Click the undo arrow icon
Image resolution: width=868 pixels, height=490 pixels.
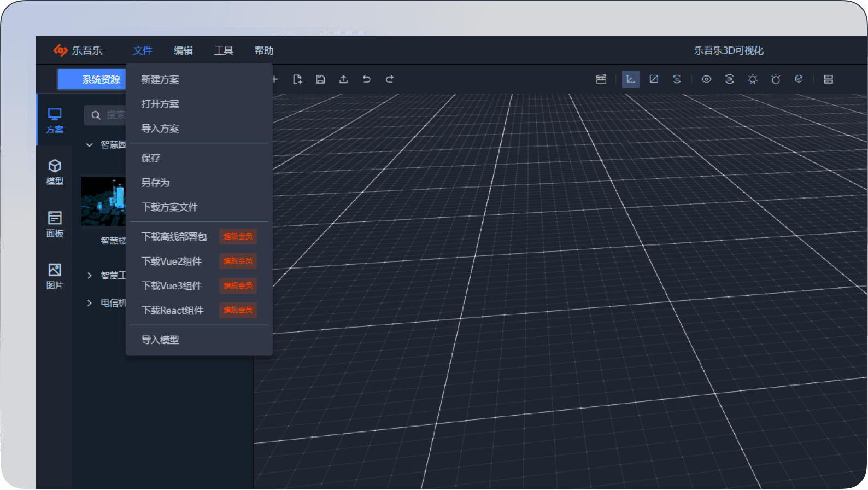[x=366, y=79]
